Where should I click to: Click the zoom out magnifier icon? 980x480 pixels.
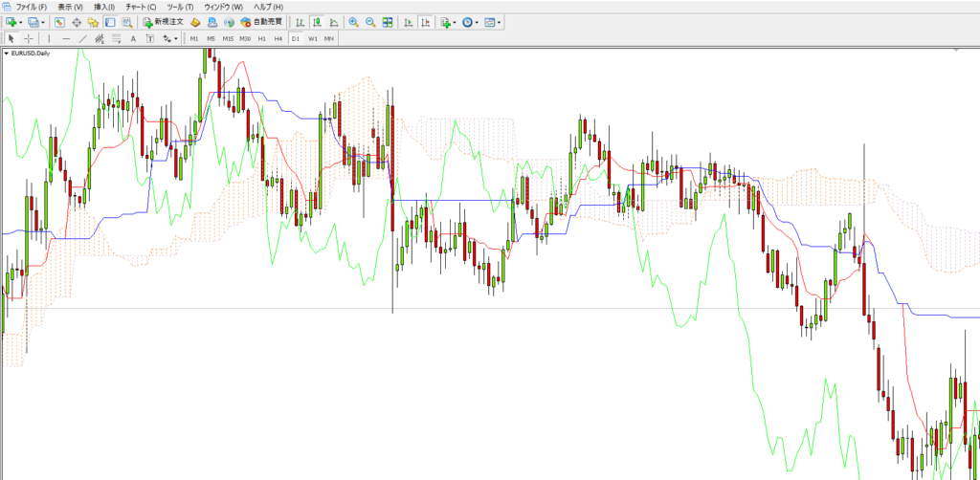(370, 22)
